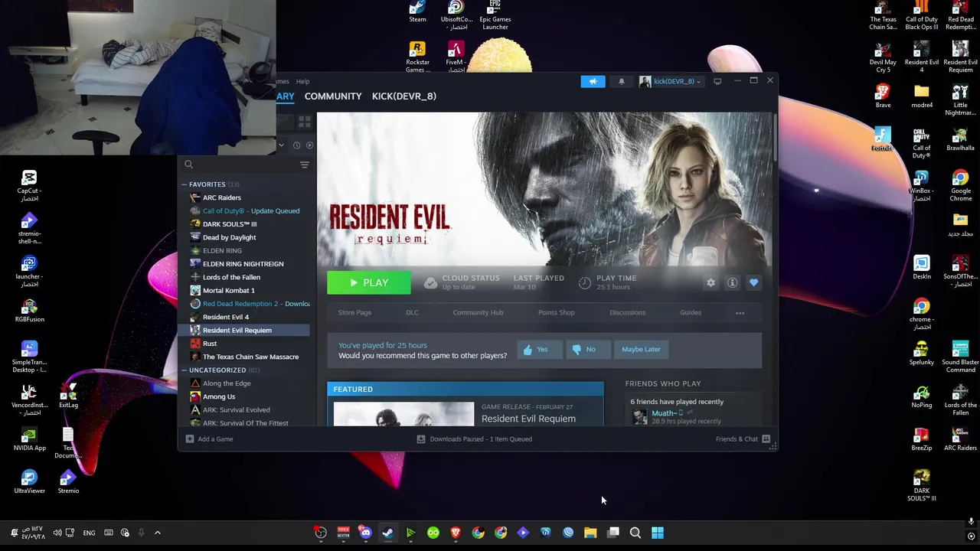980x551 pixels.
Task: Click Brave browser icon in taskbar
Action: [456, 533]
